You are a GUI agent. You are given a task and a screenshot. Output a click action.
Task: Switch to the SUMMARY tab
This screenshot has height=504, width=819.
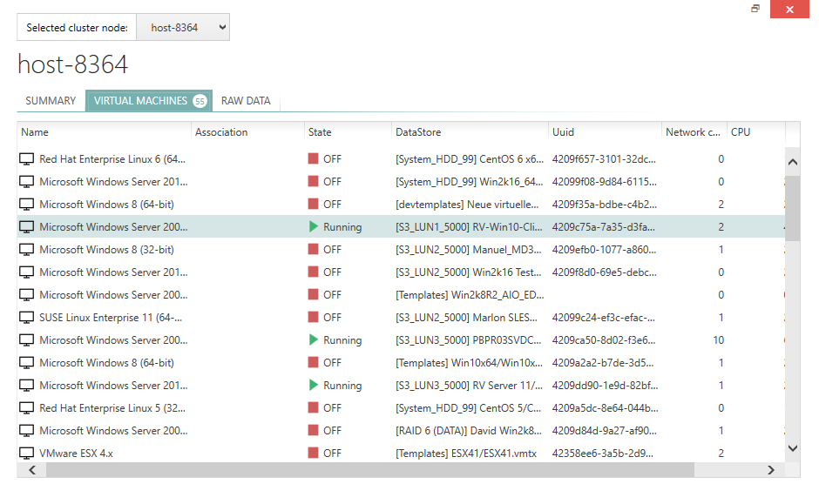click(x=50, y=100)
